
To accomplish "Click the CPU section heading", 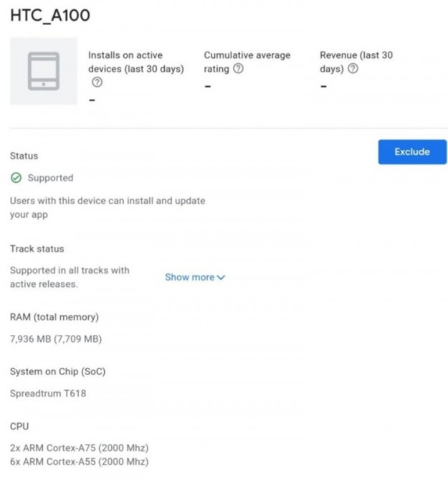I will point(19,426).
